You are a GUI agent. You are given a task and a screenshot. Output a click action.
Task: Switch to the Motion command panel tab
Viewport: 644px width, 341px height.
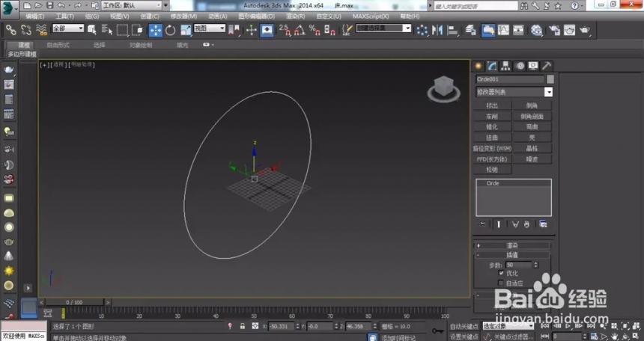(520, 66)
